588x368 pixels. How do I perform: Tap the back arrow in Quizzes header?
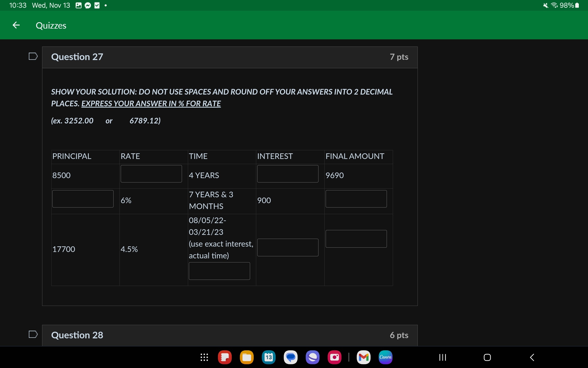16,25
